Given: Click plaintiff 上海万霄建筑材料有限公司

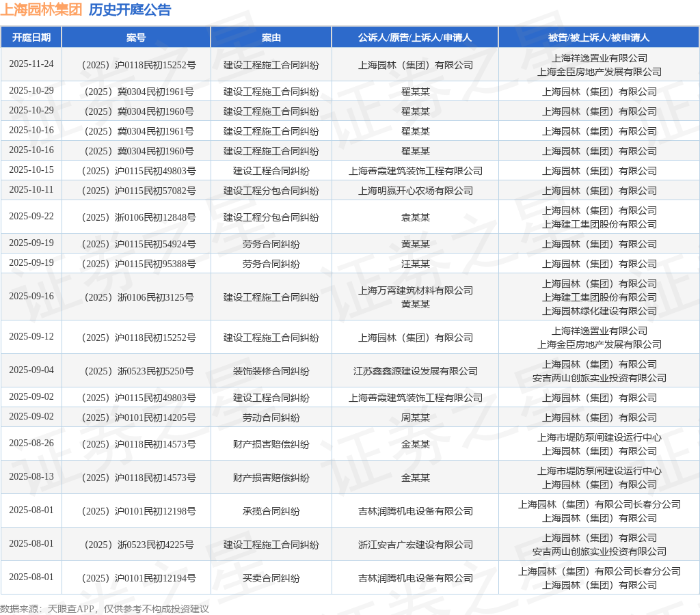Looking at the screenshot, I should click(415, 290).
